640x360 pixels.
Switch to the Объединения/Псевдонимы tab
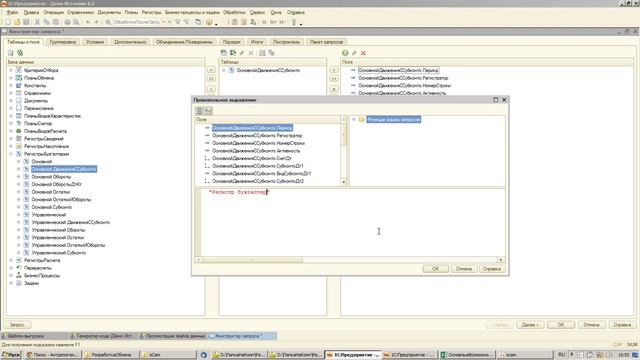pos(184,42)
